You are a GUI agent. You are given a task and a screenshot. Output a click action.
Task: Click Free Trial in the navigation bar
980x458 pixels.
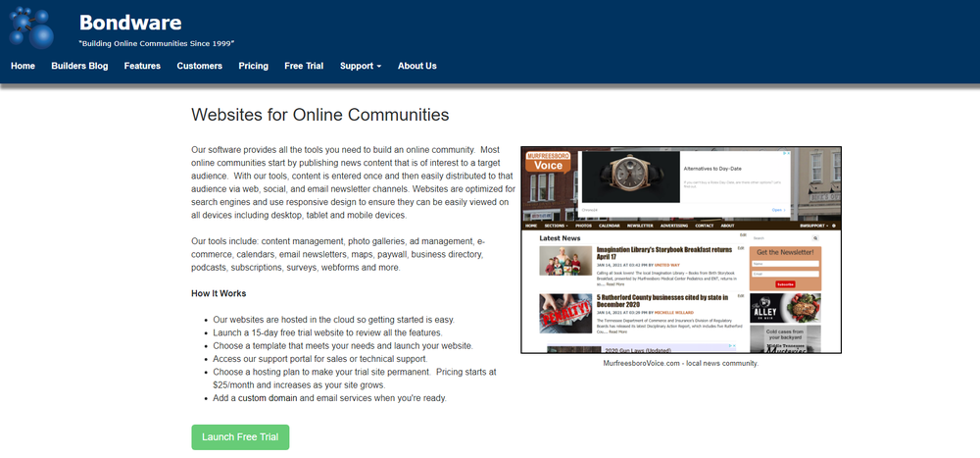point(304,66)
